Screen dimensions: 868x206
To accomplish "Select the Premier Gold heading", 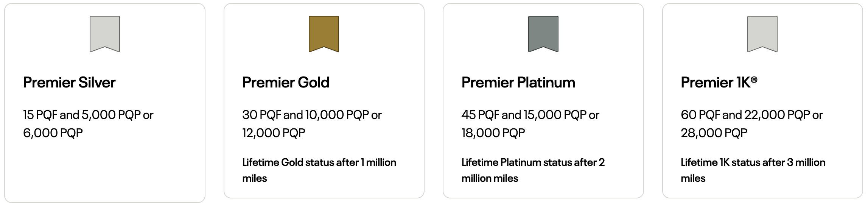I will coord(286,83).
